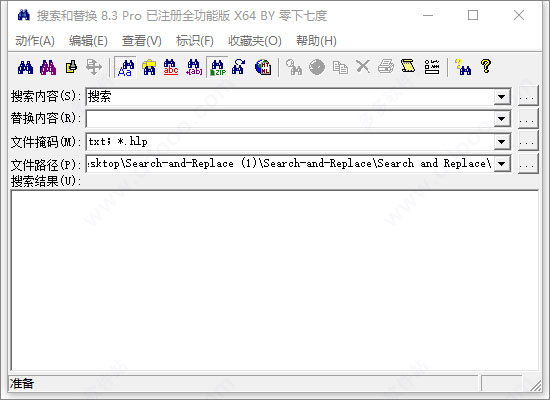Screen dimensions: 550x400
Task: Toggle the HTML globe mode icon
Action: [x=263, y=67]
